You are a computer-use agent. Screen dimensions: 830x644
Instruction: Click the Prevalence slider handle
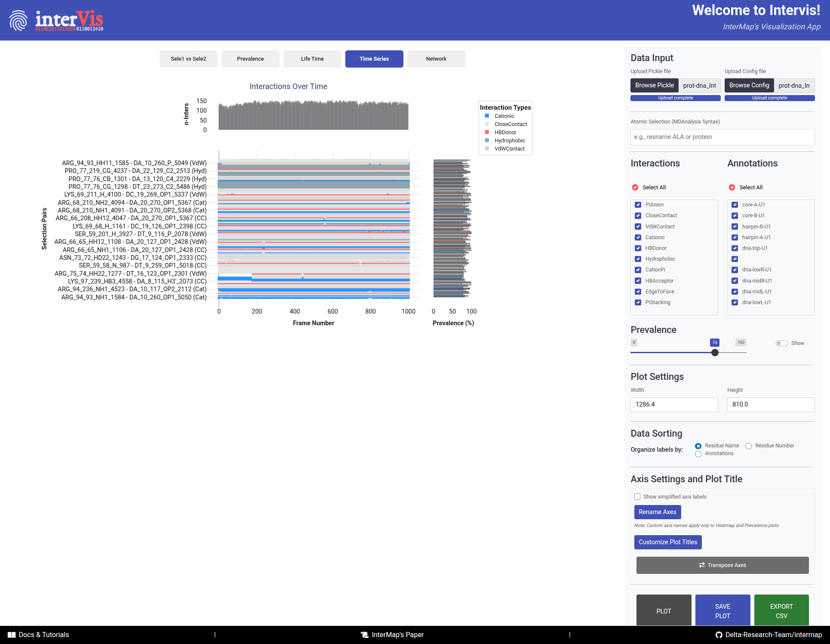(715, 352)
